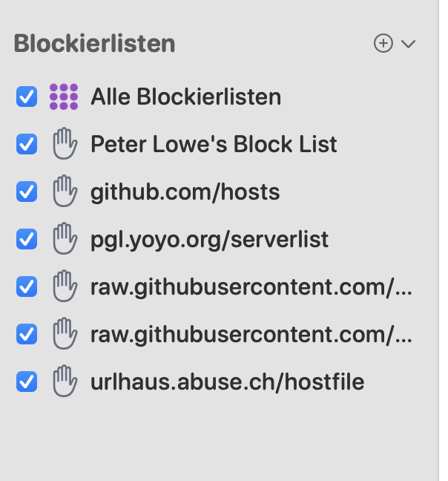Uncheck pgl.yoyo.org/serverlist checkbox

[27, 239]
